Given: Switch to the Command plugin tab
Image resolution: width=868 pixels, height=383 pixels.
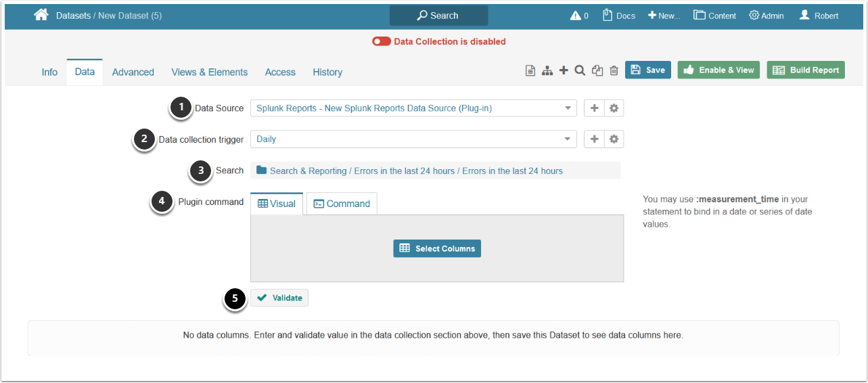Looking at the screenshot, I should 342,204.
